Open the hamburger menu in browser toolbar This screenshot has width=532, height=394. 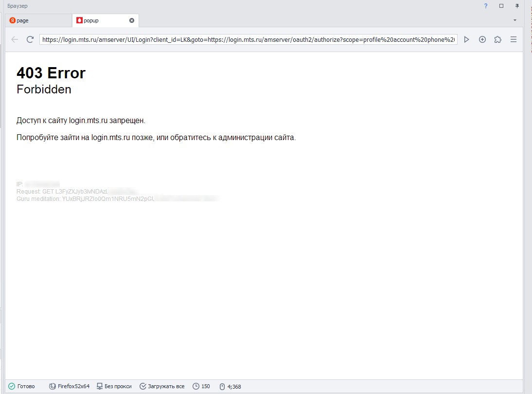point(514,39)
